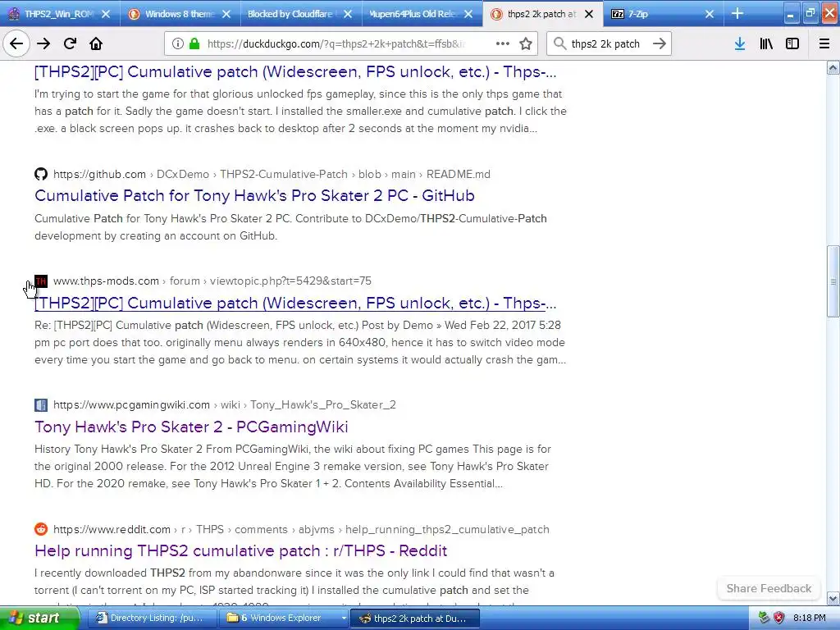The image size is (840, 630).
Task: Click the PCGamingWiki favicon
Action: pyautogui.click(x=41, y=404)
